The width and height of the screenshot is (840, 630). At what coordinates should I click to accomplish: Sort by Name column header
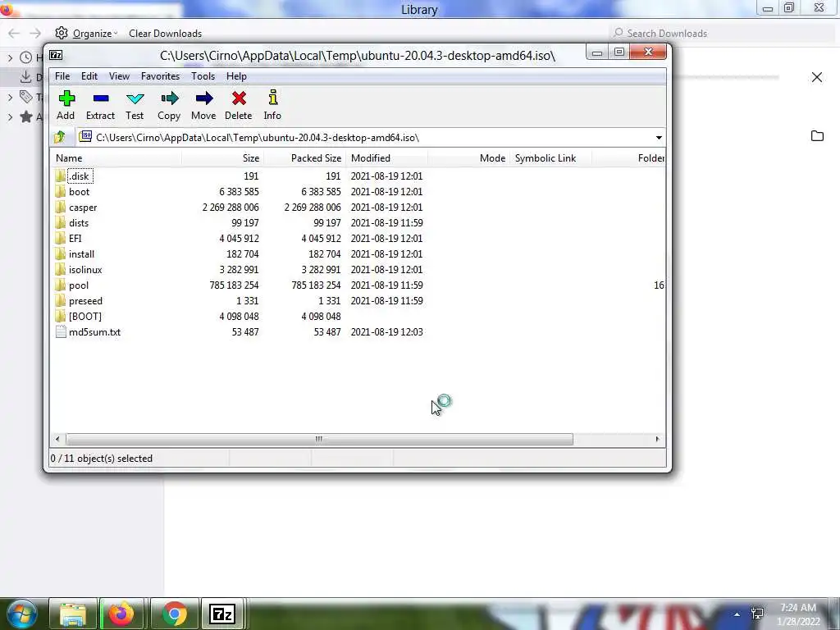coord(115,158)
